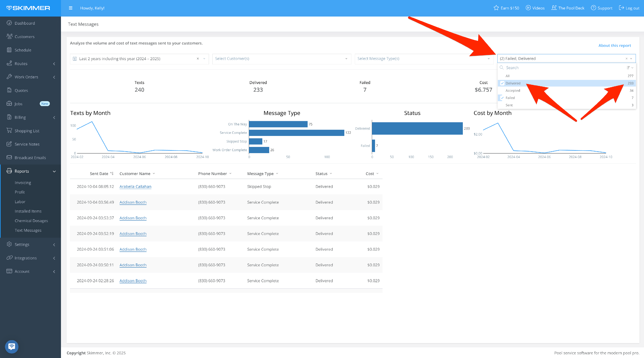
Task: Open the Shopping List cart icon
Action: click(9, 131)
